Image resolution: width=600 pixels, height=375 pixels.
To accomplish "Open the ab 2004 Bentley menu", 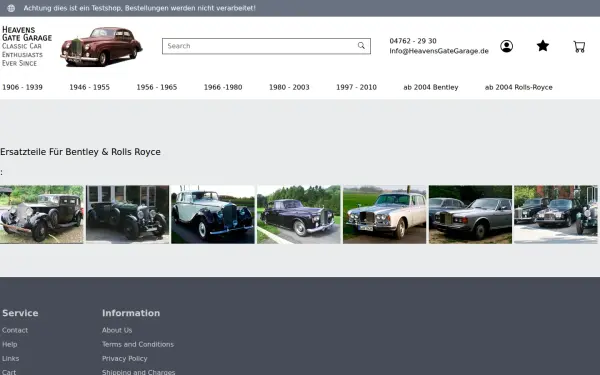I will pos(431,87).
